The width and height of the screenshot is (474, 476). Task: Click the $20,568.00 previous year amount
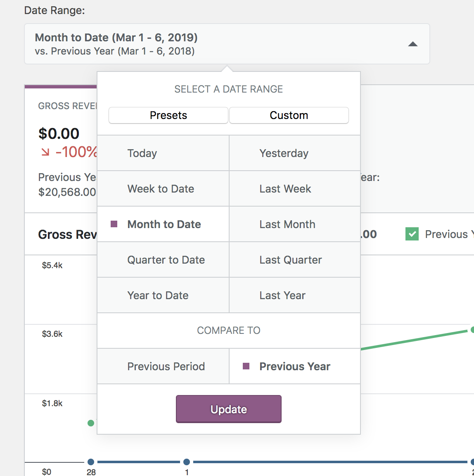(67, 192)
